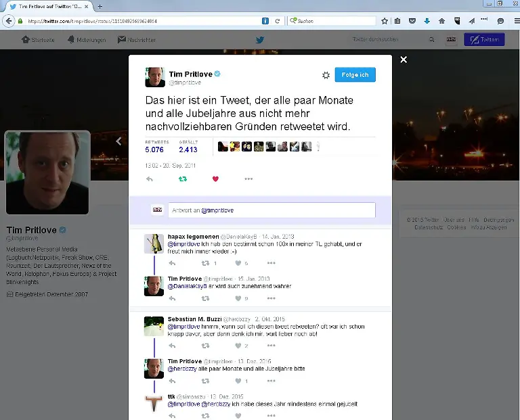The image size is (520, 420).
Task: Open the gear settings menu beside 'Folge ich'
Action: click(x=326, y=75)
